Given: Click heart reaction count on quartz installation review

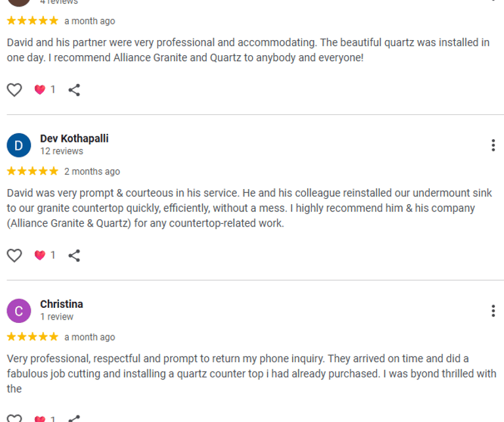Looking at the screenshot, I should (x=45, y=90).
